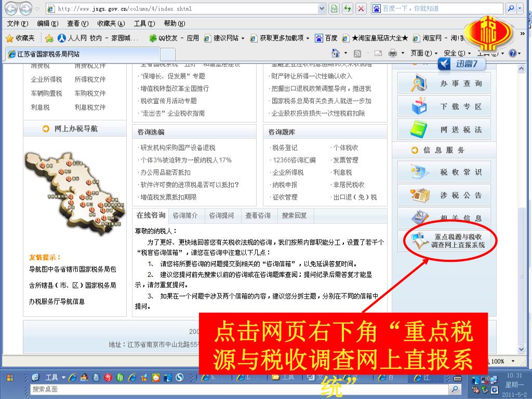Viewport: 532px width, 399px height.
Task: Switch to the 咨询提问 tab
Action: [x=221, y=216]
